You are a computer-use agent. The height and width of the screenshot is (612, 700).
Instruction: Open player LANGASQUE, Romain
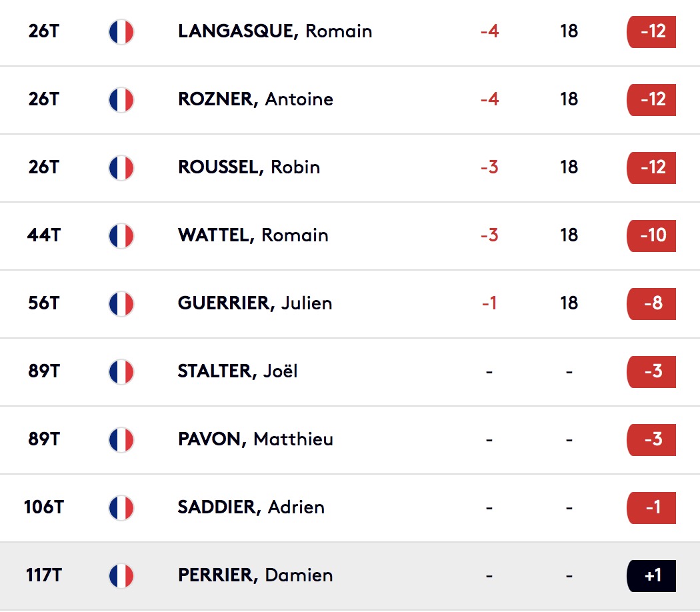pyautogui.click(x=275, y=31)
